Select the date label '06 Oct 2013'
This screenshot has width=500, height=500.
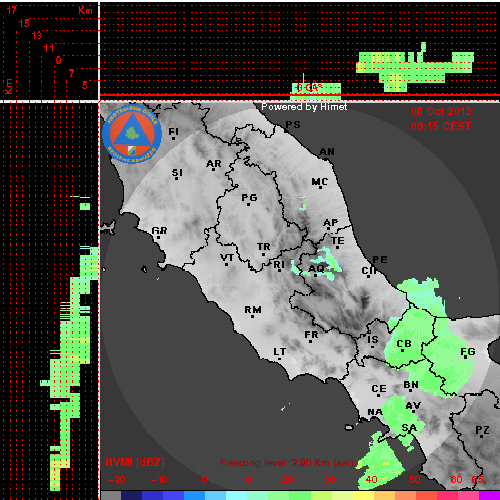441,111
